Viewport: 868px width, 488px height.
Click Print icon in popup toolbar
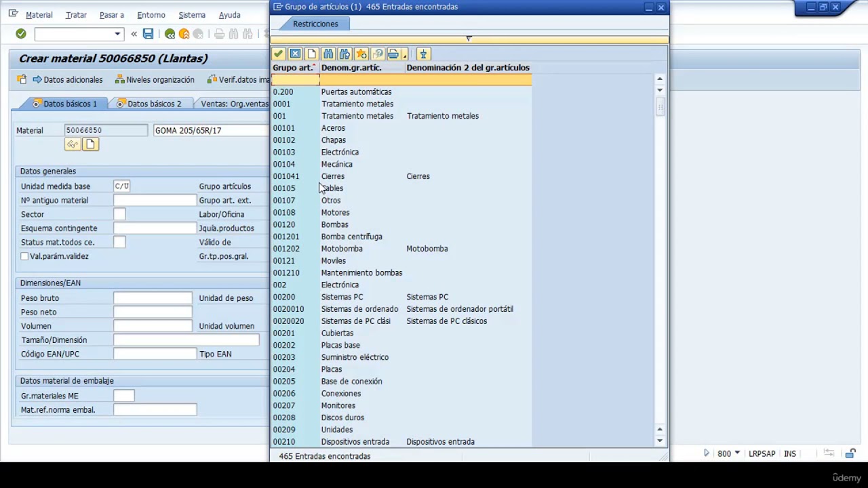coord(393,54)
